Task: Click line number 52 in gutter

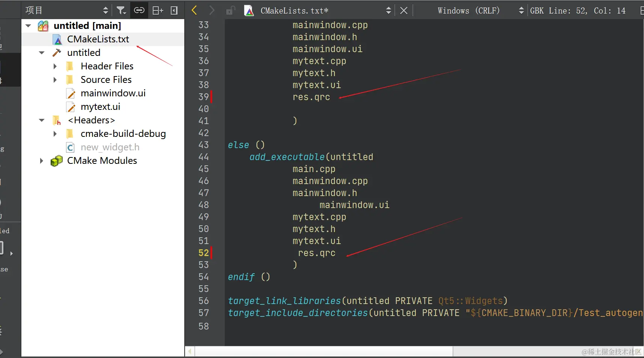Action: [x=203, y=253]
